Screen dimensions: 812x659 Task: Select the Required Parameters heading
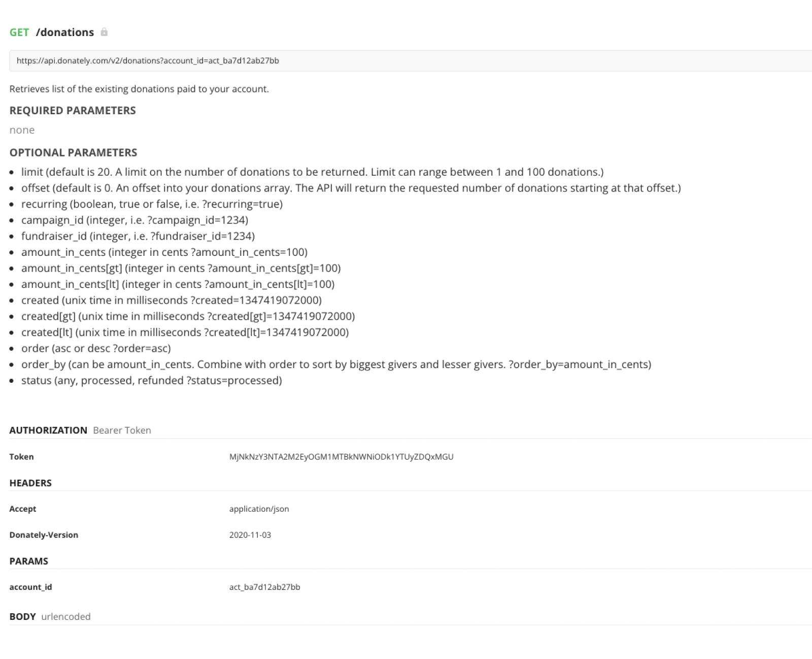[x=73, y=111]
